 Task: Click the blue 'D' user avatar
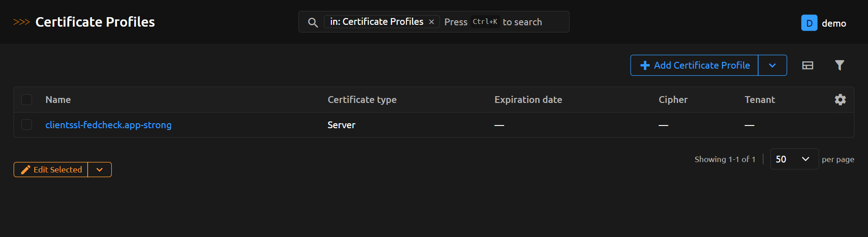(809, 23)
